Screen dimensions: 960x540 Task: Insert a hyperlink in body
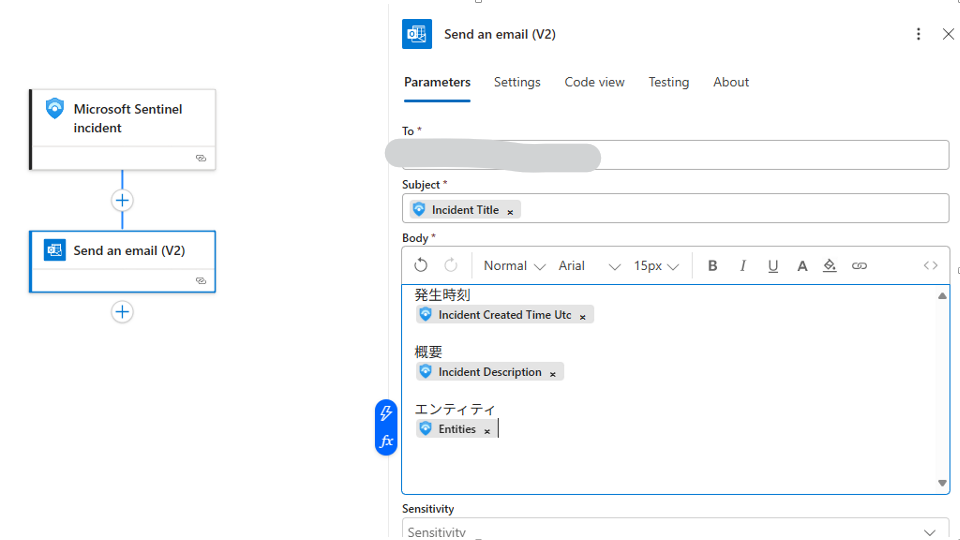[x=859, y=266]
